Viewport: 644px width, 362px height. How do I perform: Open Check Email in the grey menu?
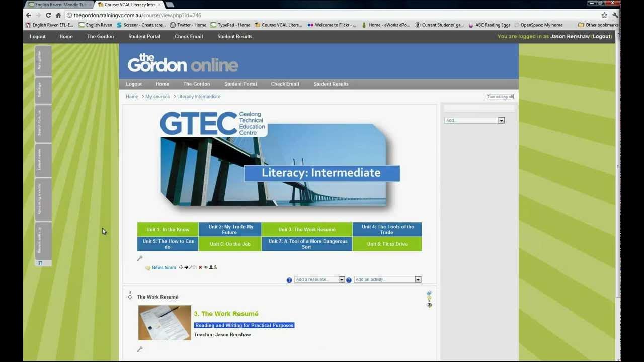pyautogui.click(x=285, y=84)
